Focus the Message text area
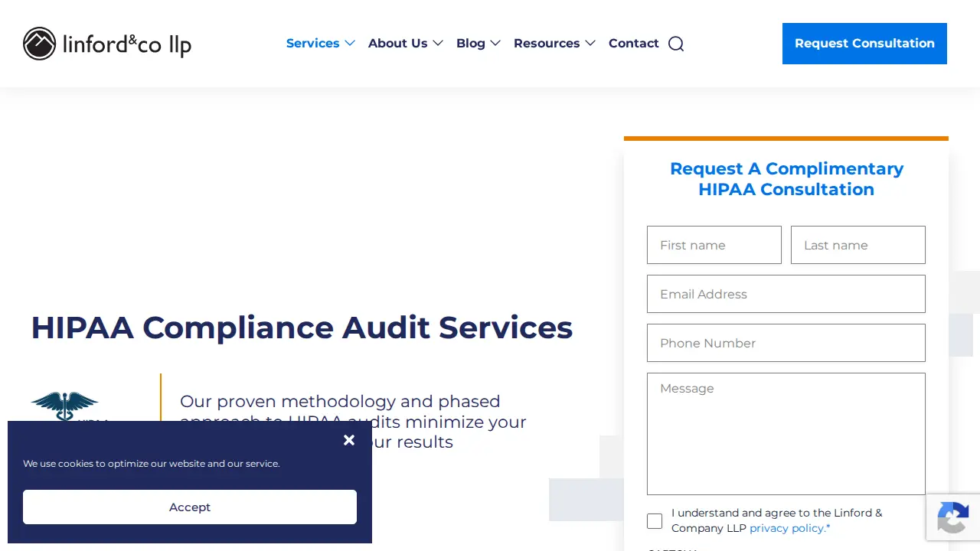This screenshot has height=551, width=980. tap(786, 434)
